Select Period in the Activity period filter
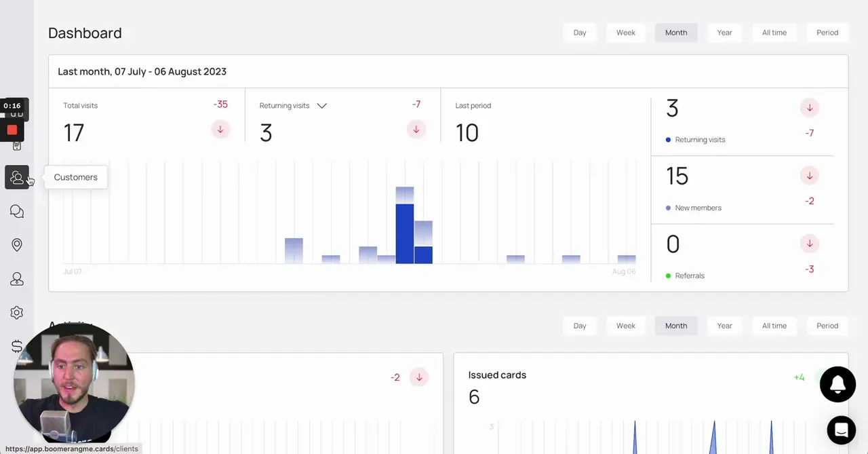Viewport: 868px width, 454px height. (827, 326)
